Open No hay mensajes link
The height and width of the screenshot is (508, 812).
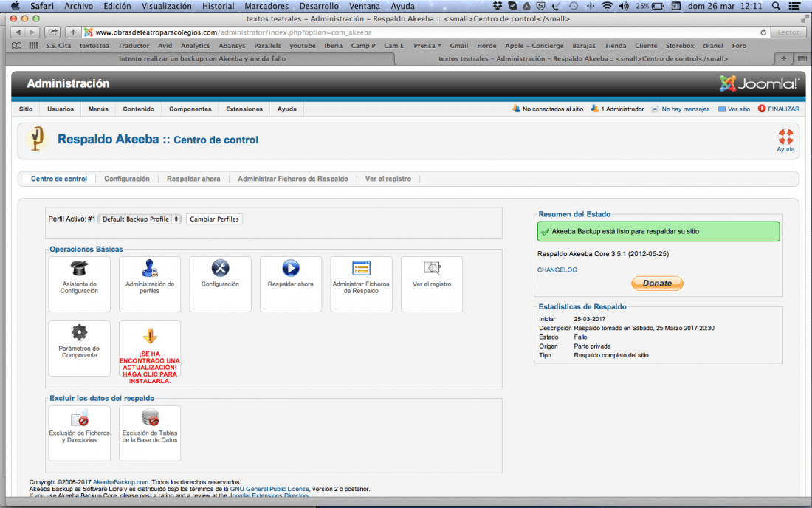pos(681,109)
